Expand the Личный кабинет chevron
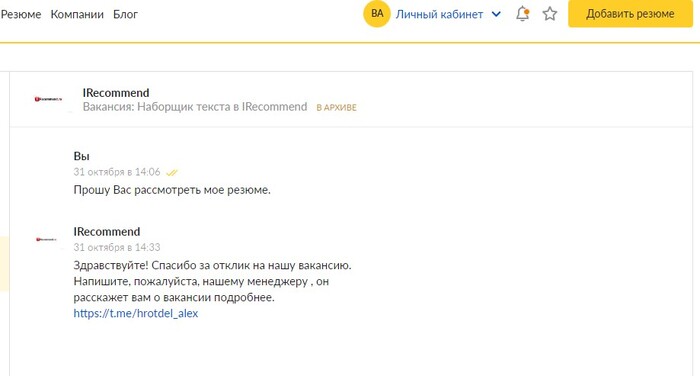This screenshot has width=700, height=376. (x=496, y=14)
